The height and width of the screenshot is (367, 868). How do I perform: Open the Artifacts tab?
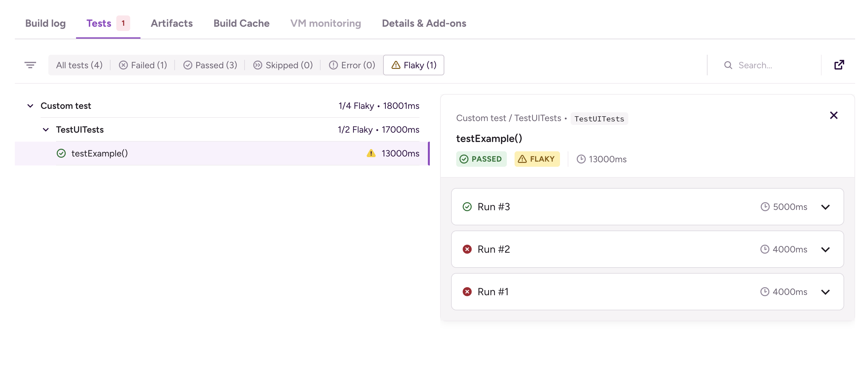(171, 23)
